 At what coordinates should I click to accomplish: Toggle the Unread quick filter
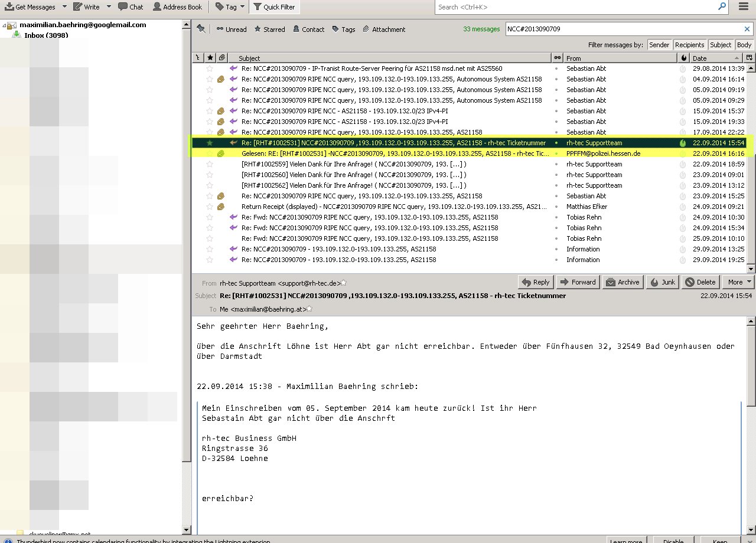231,29
